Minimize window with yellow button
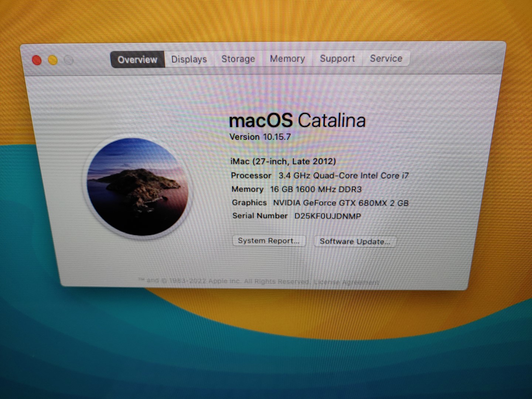Viewport: 532px width, 399px height. click(53, 60)
